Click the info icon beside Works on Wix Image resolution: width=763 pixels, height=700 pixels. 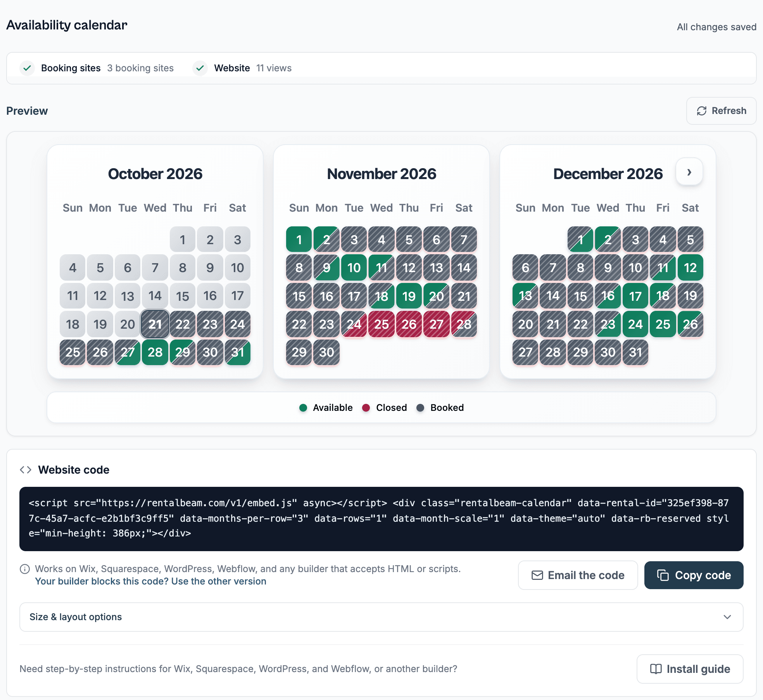(x=25, y=569)
